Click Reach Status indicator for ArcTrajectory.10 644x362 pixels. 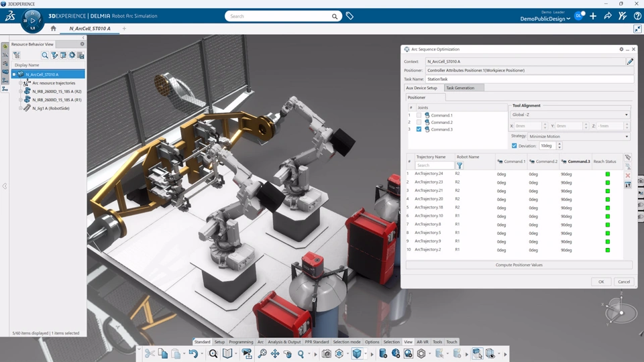pyautogui.click(x=608, y=217)
